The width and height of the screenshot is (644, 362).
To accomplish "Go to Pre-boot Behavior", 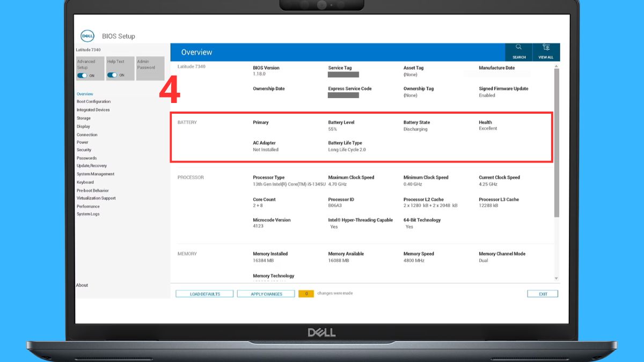I will click(x=93, y=190).
